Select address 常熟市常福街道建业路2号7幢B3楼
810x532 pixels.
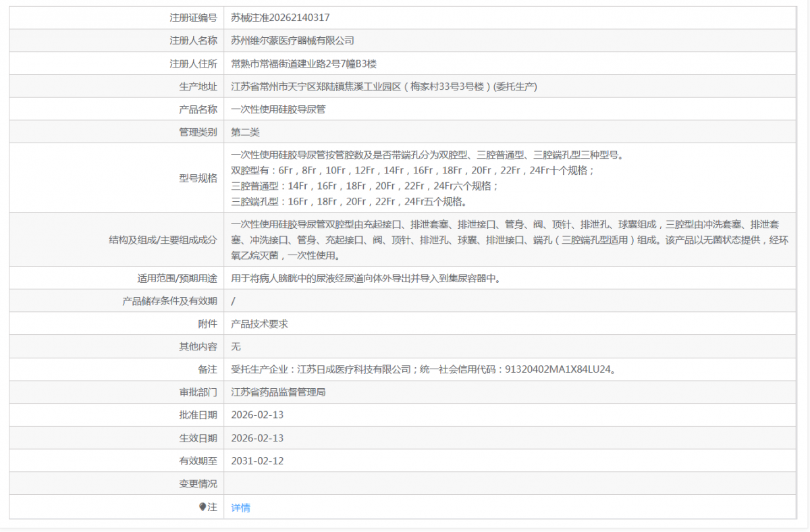(304, 63)
